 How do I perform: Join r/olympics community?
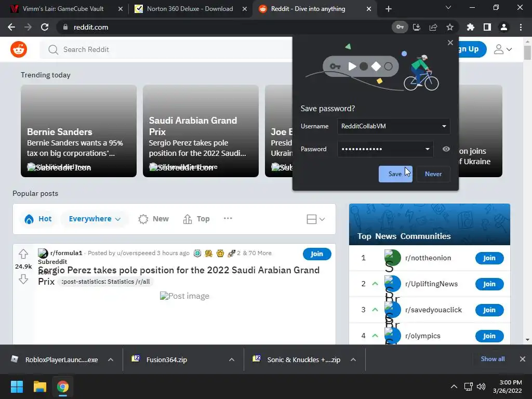(x=489, y=336)
